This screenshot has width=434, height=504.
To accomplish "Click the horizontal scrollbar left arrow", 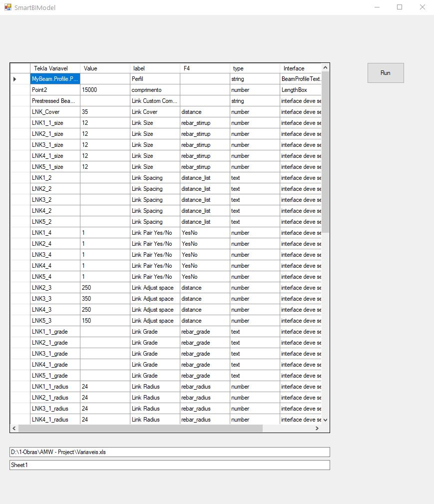I will pos(14,428).
